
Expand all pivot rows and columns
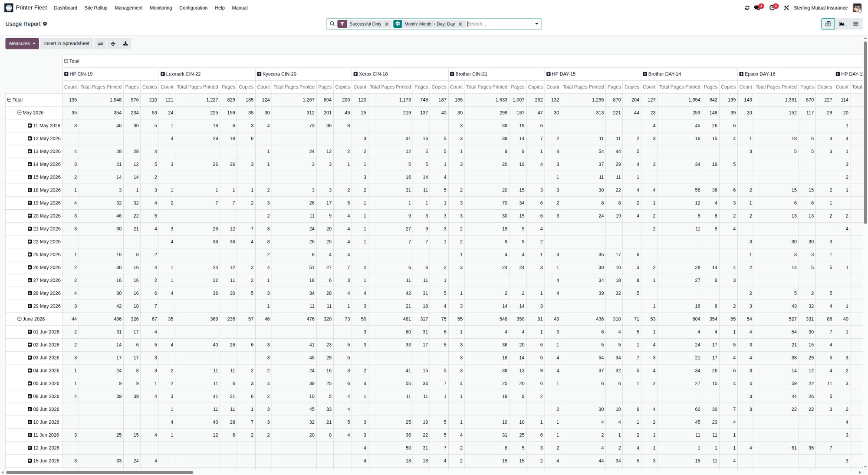[x=113, y=43]
